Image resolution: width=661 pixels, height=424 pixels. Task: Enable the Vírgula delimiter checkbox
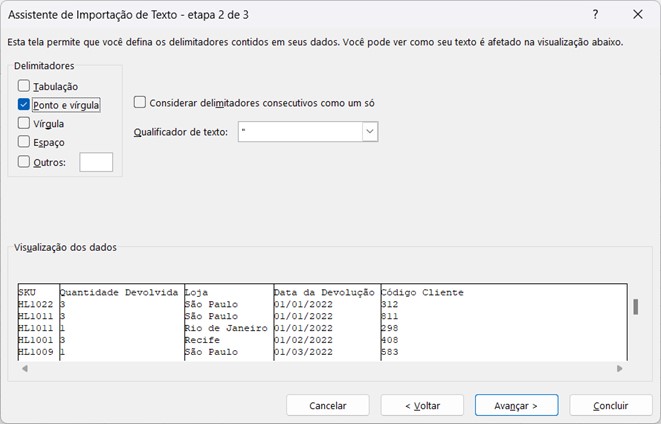24,124
